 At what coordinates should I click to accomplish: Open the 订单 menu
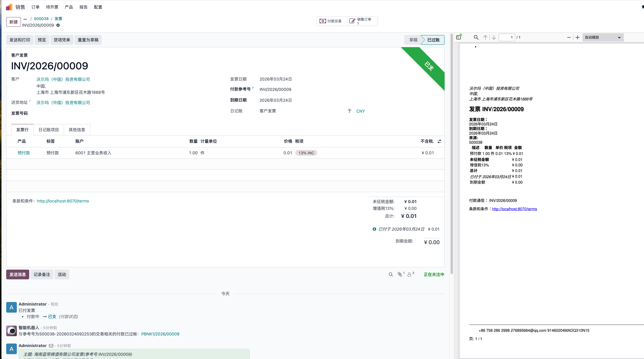(35, 7)
